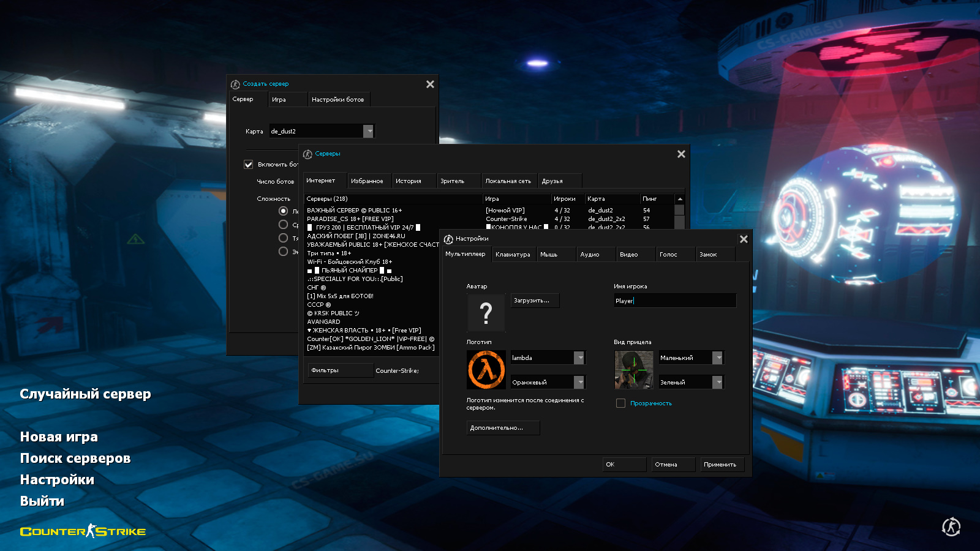Click the Настройки window title icon
This screenshot has height=551, width=980.
(x=448, y=239)
